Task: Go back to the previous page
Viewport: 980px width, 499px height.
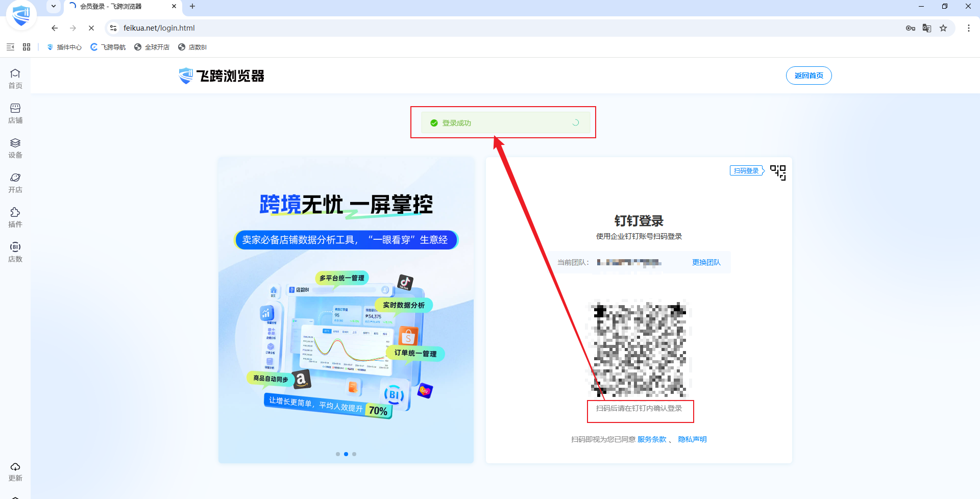Action: [55, 28]
